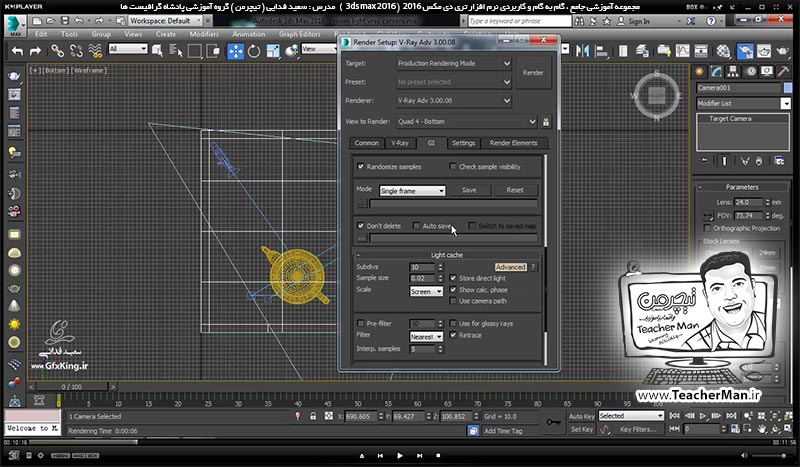Open the Utilities hammer panel tab
Image resolution: width=800 pixels, height=467 pixels.
click(783, 71)
